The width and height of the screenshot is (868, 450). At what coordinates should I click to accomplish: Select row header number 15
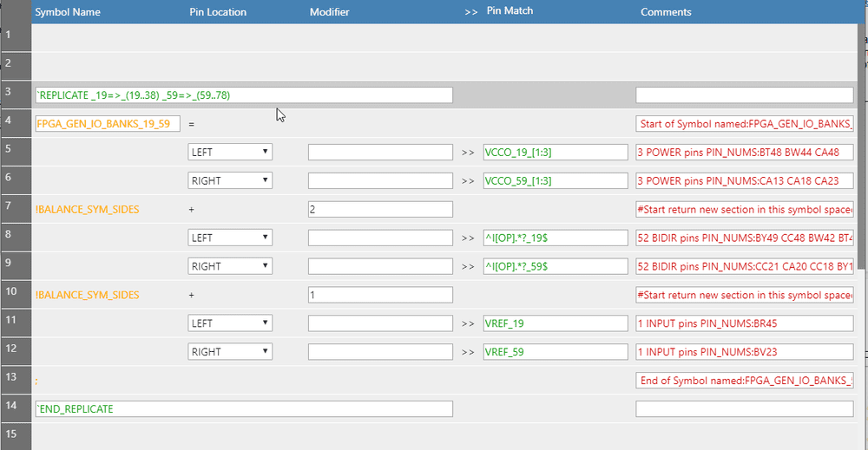click(16, 437)
